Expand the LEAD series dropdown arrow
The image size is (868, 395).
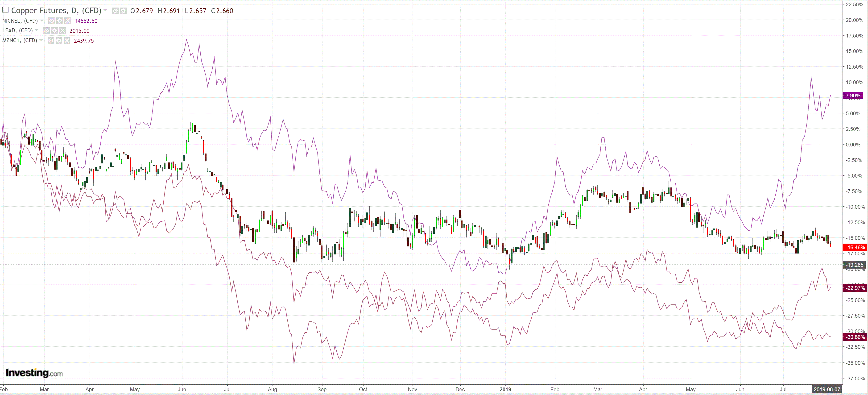pos(37,30)
